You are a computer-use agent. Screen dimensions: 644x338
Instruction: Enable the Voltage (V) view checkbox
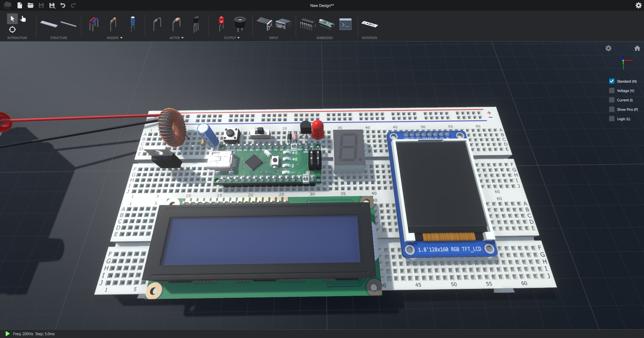612,91
